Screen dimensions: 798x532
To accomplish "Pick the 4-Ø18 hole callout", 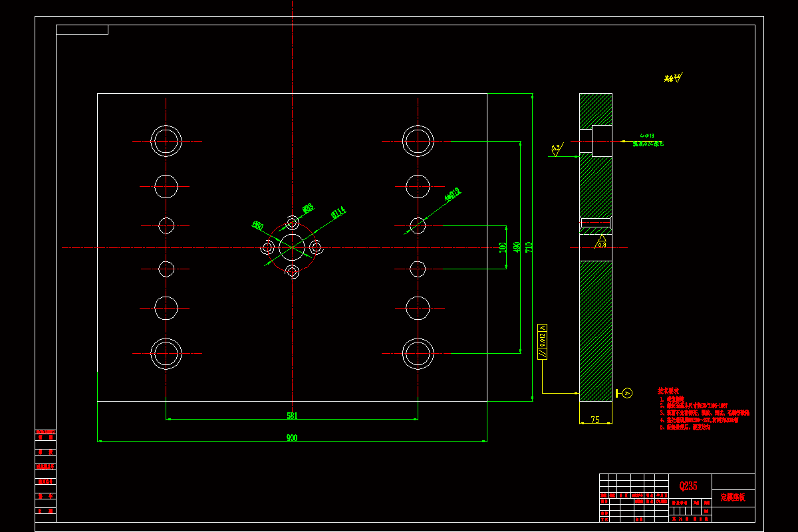I will [647, 135].
